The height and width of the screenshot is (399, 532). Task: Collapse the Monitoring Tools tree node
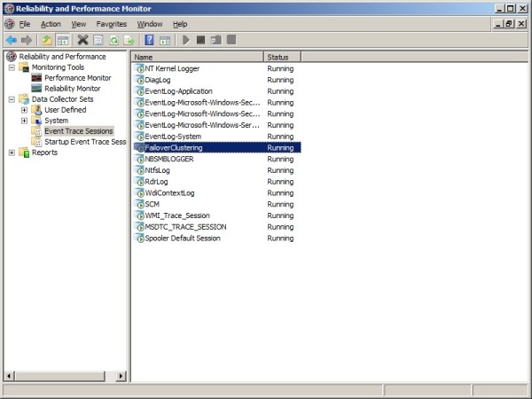pyautogui.click(x=12, y=67)
